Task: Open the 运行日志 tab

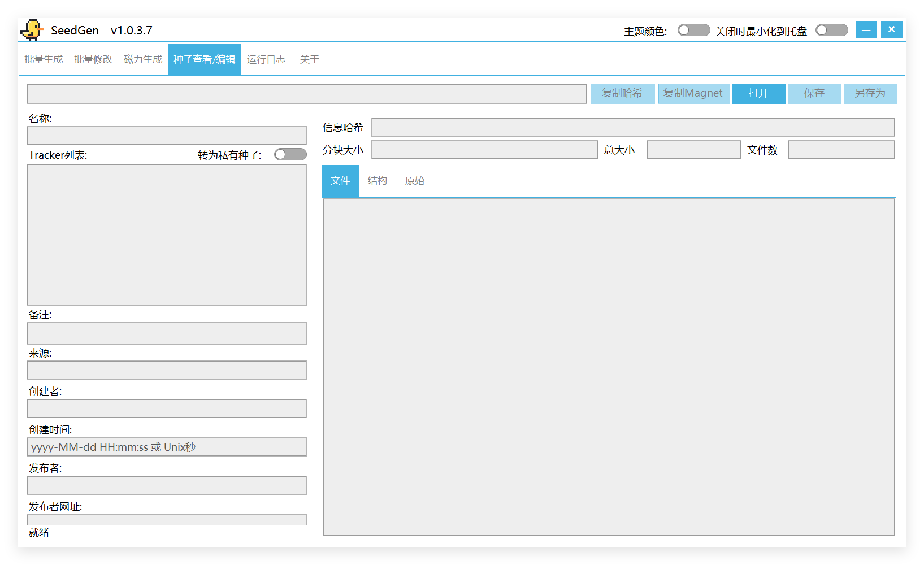Action: [x=266, y=59]
